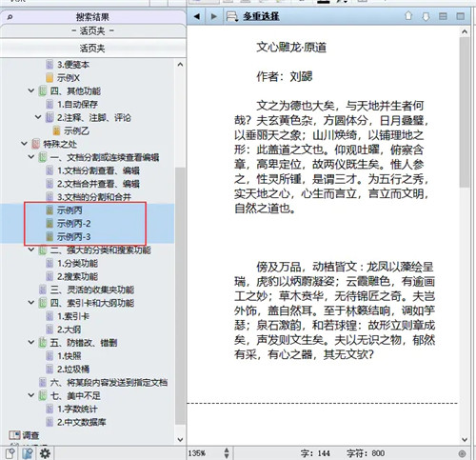Open 2.文档合并查看、编辑
476x460 pixels.
pyautogui.click(x=98, y=184)
